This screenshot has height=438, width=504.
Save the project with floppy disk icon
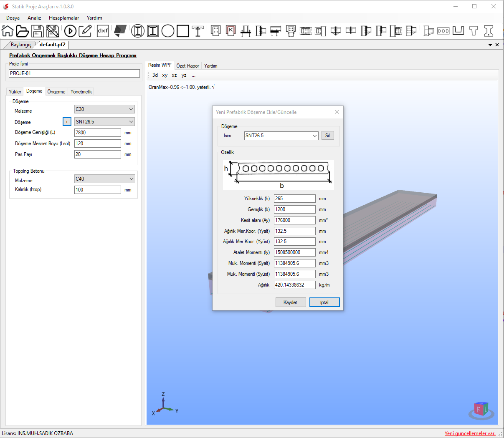[38, 31]
